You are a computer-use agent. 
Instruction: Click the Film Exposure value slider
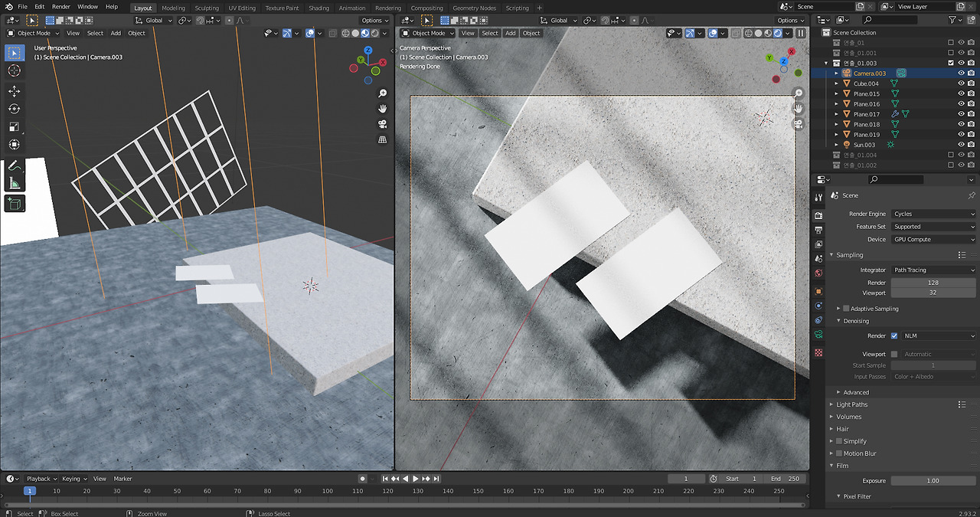click(x=933, y=481)
